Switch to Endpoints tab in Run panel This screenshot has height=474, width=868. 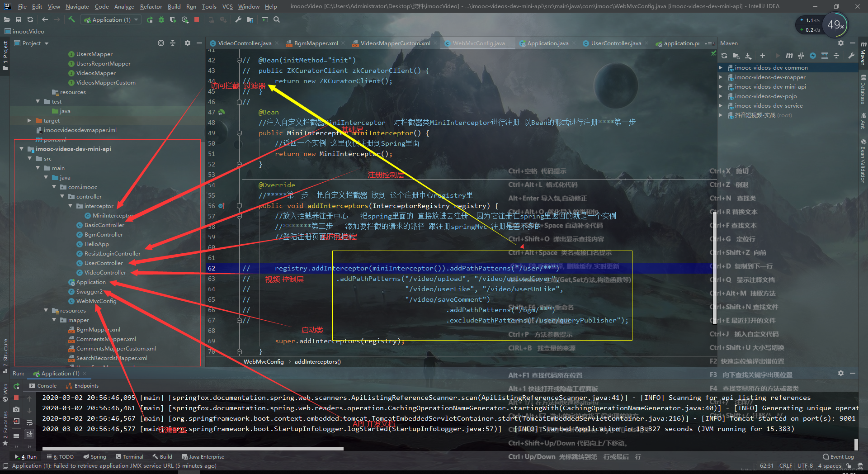[x=82, y=386]
